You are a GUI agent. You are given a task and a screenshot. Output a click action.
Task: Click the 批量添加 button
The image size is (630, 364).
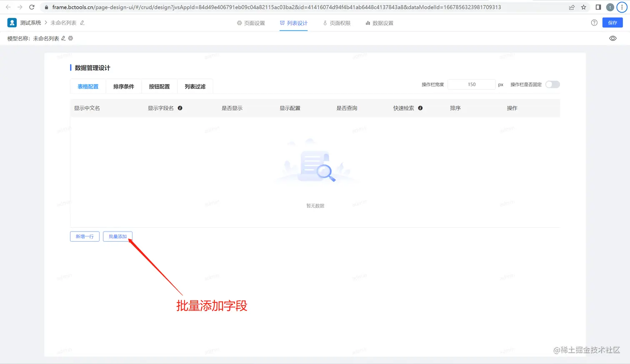[x=117, y=237]
